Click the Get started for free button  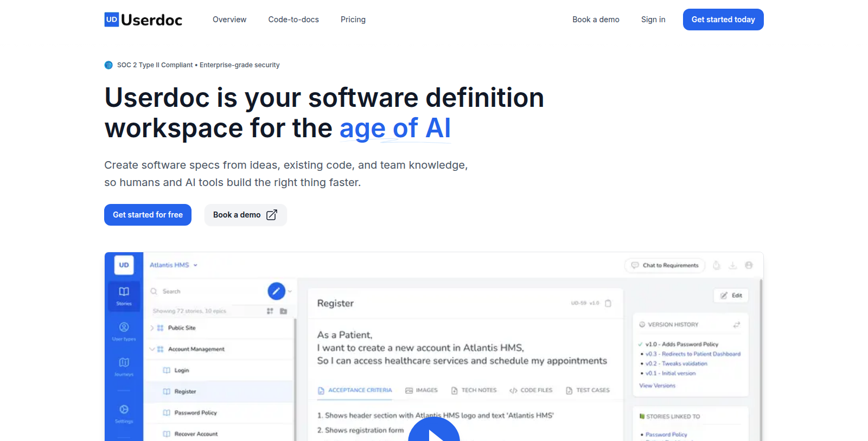pos(148,215)
